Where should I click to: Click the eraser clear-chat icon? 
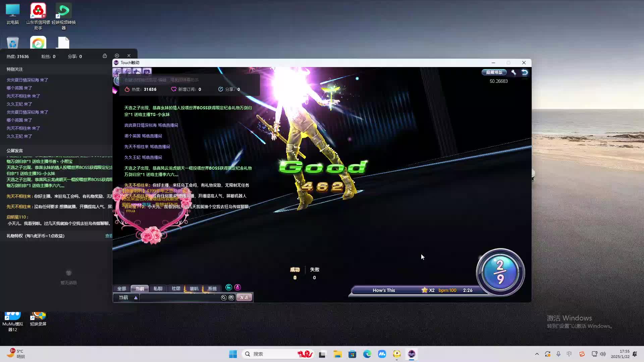[x=224, y=298]
